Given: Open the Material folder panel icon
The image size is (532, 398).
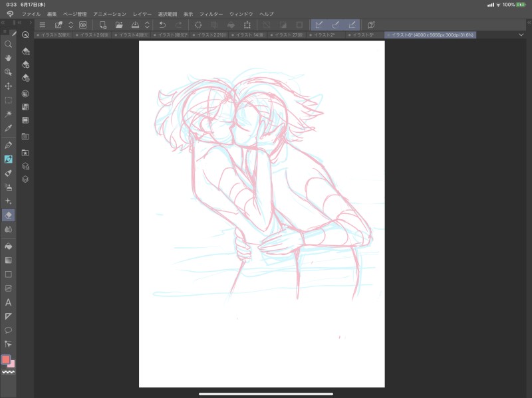Looking at the screenshot, I should coord(25,137).
